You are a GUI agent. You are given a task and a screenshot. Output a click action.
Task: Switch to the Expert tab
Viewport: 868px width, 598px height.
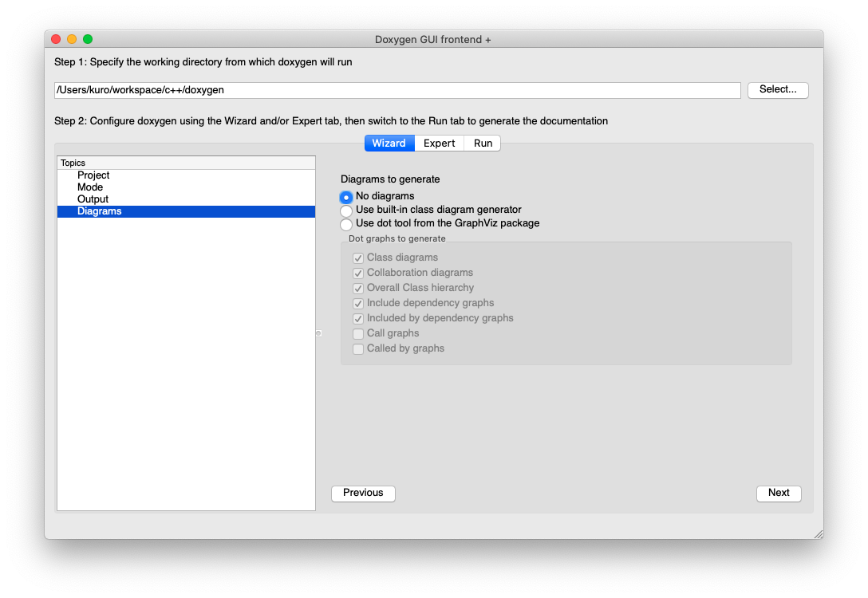click(439, 144)
